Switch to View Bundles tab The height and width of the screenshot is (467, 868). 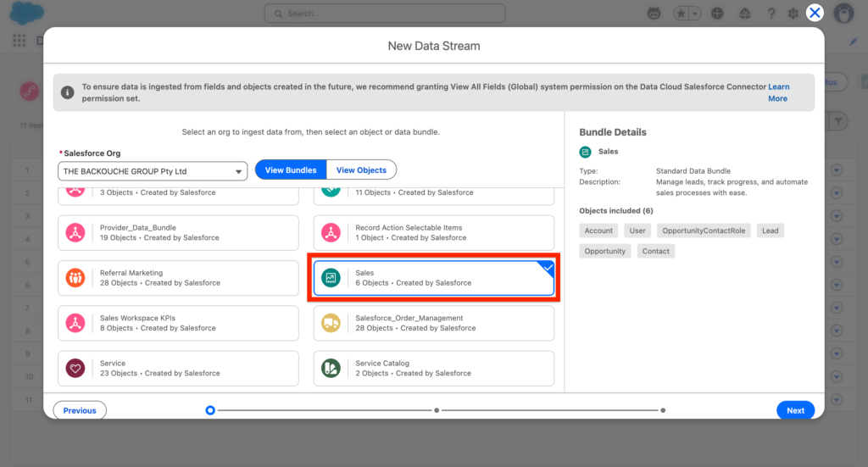(x=291, y=170)
